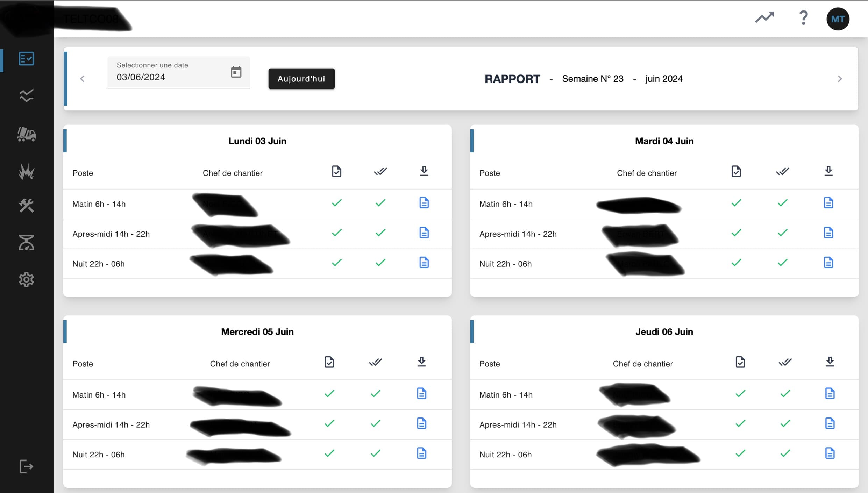The image size is (868, 493).
Task: Click the help question mark icon
Action: (803, 18)
